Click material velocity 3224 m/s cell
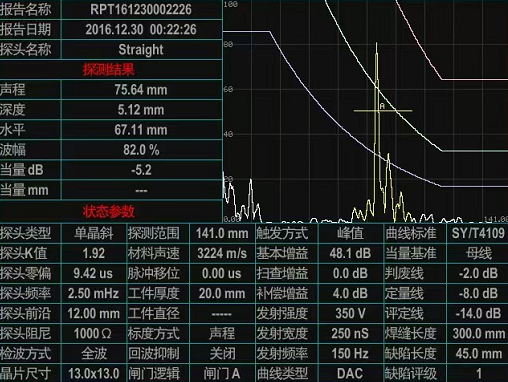Image resolution: width=508 pixels, height=382 pixels. (x=222, y=253)
